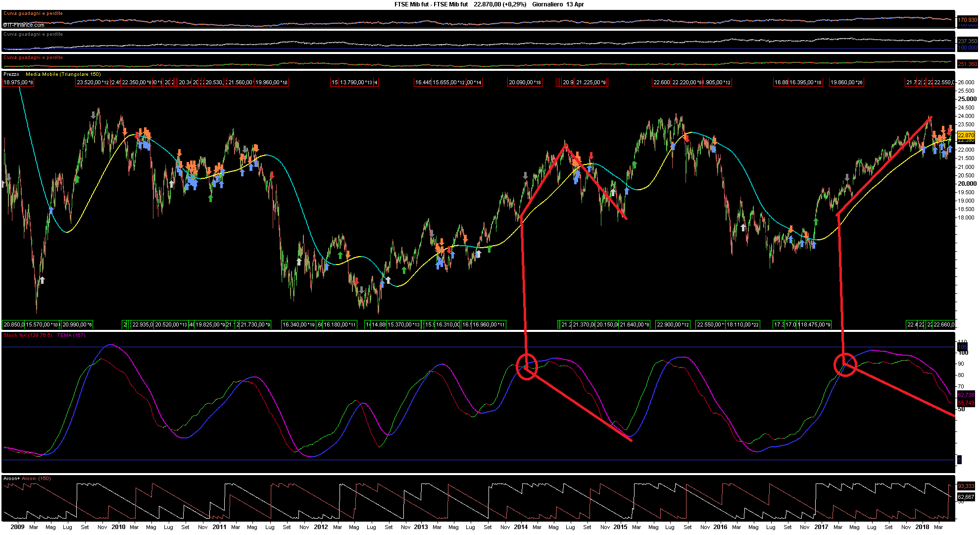Select the green trade label 16.340,00*19
Image resolution: width=980 pixels, height=535 pixels.
click(298, 325)
